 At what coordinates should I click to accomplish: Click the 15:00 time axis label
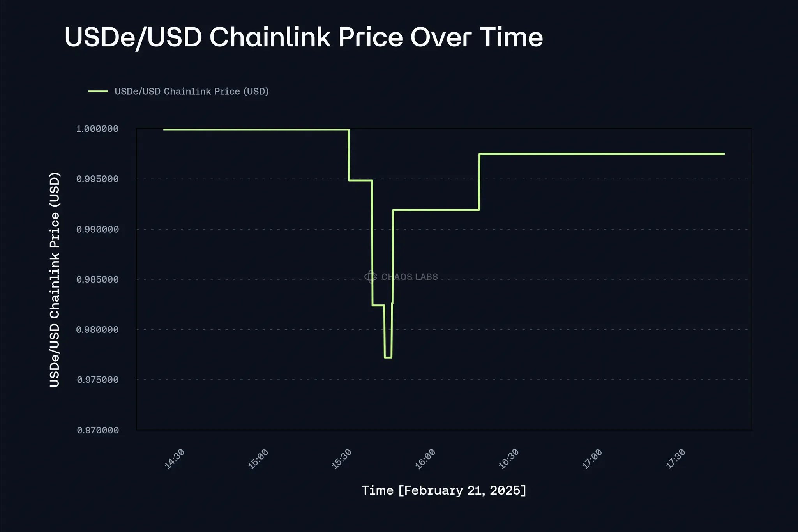click(x=258, y=459)
